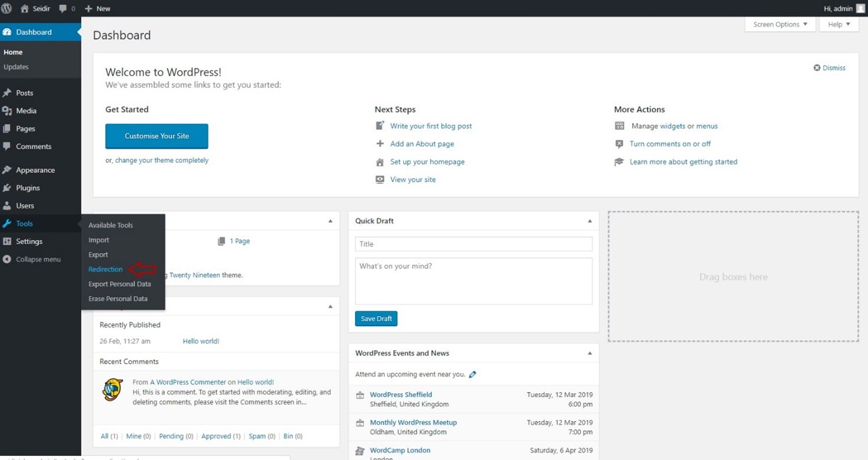Viewport: 868px width, 460px height.
Task: Choose Export Personal Data in Tools submenu
Action: pyautogui.click(x=120, y=284)
